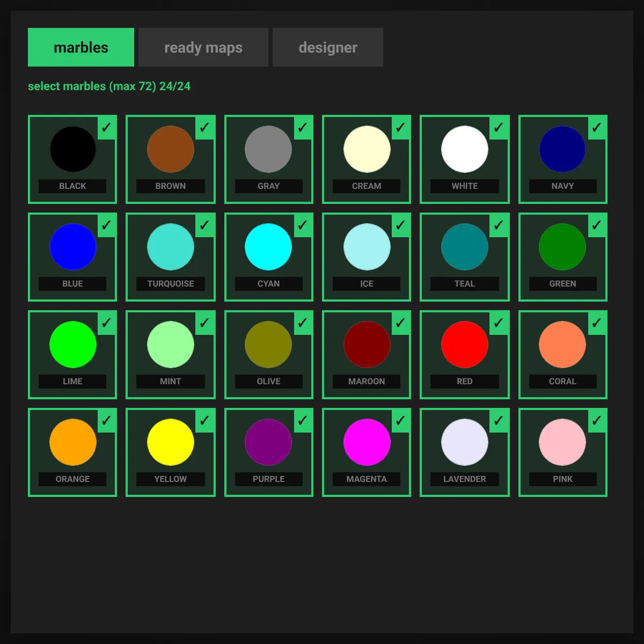Pick the TURQUOISE marble color
Viewport: 644px width, 644px height.
[170, 247]
